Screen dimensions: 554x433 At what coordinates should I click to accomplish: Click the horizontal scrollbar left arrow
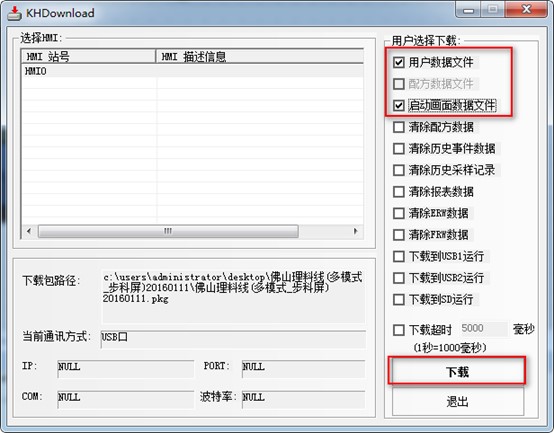[x=29, y=231]
